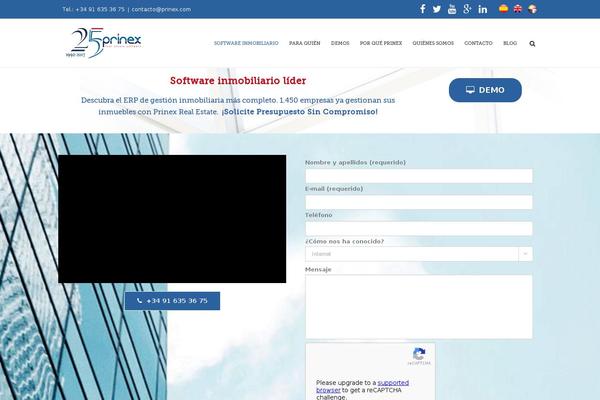
Task: Click the black video placeholder
Action: 172,219
